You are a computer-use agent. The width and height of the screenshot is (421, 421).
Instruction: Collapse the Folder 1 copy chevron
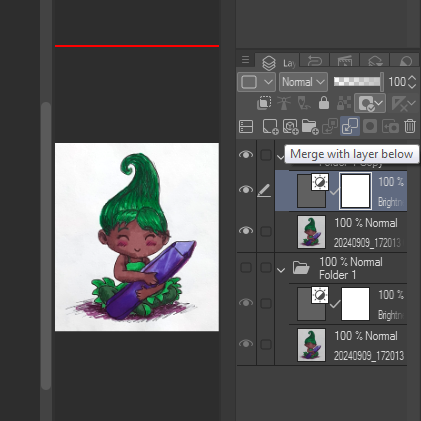[281, 157]
